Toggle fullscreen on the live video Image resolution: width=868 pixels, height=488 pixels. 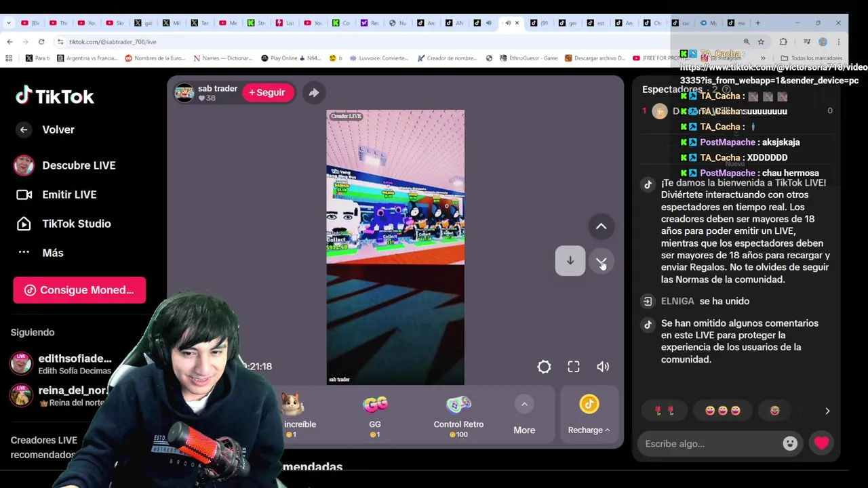[x=574, y=367]
